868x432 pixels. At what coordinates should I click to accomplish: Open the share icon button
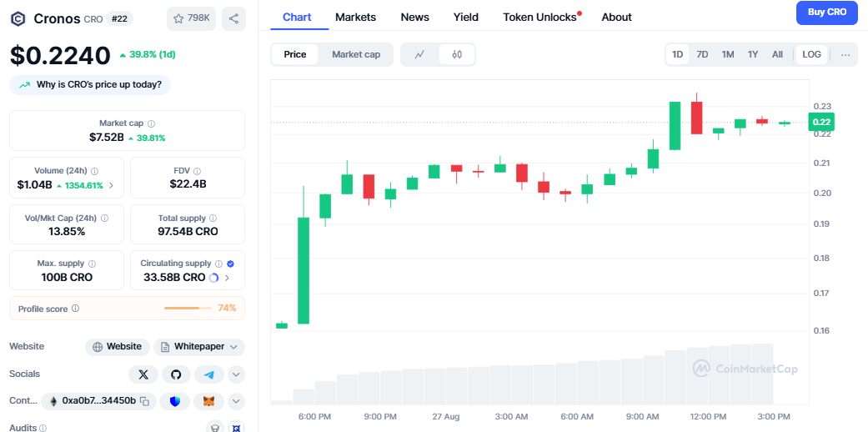tap(233, 19)
